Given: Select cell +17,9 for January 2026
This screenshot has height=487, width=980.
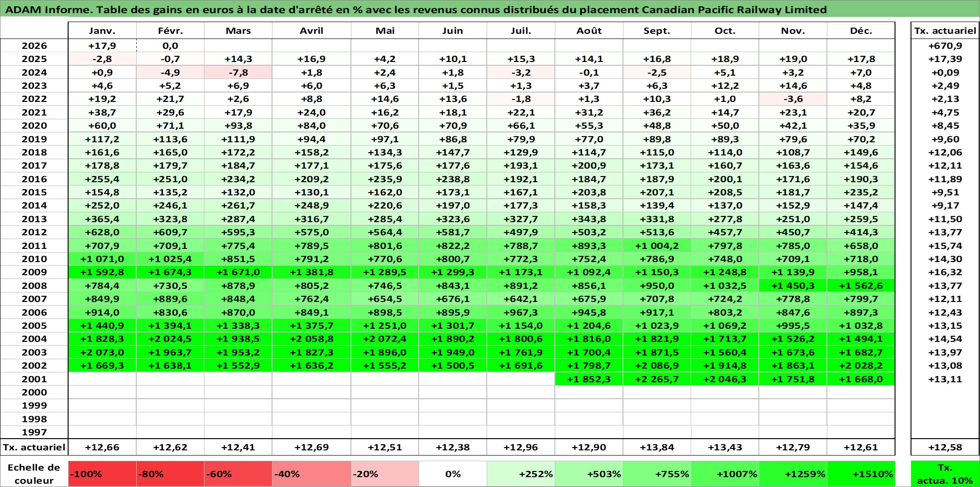Looking at the screenshot, I should click(x=102, y=46).
